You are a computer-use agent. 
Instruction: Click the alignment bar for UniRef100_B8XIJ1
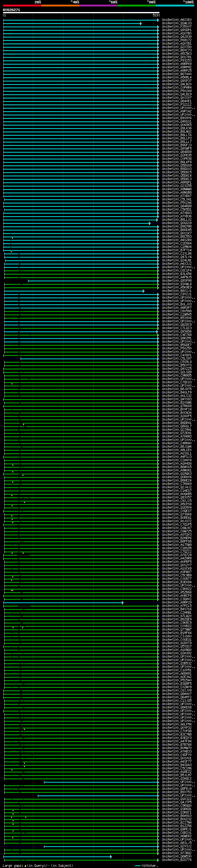coord(74,291)
